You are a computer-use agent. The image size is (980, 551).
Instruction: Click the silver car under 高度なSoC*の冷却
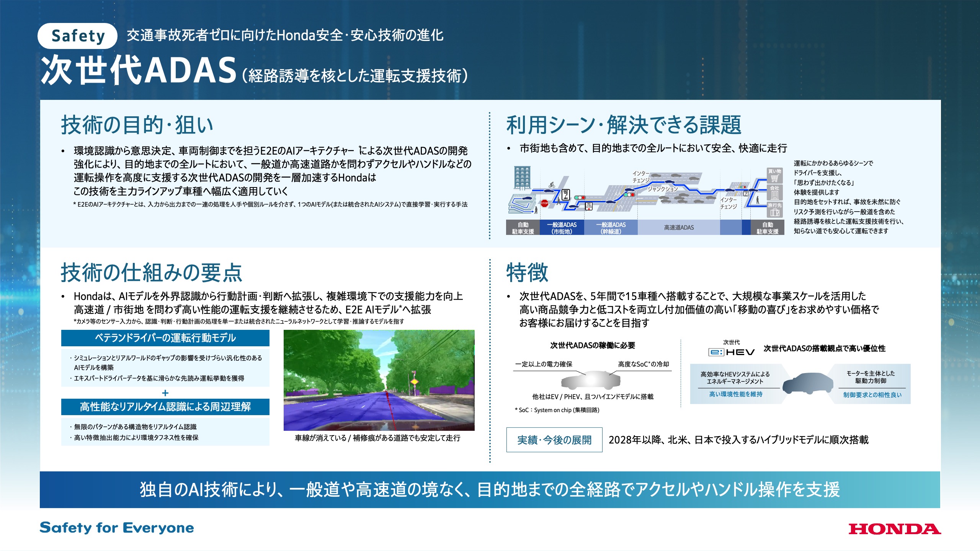pos(591,380)
